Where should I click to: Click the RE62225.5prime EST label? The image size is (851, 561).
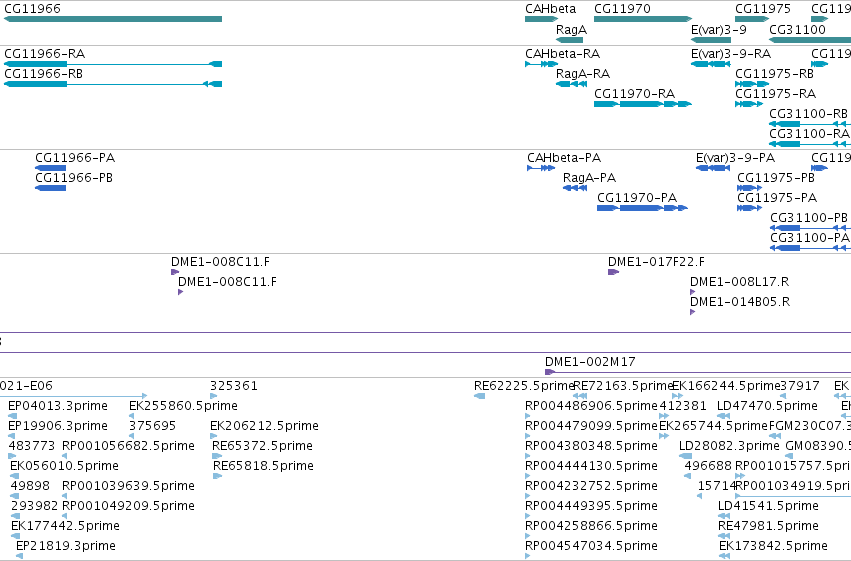(523, 386)
